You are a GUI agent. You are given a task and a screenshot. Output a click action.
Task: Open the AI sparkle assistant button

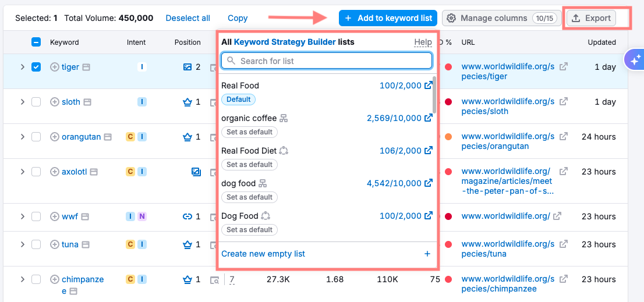click(634, 59)
